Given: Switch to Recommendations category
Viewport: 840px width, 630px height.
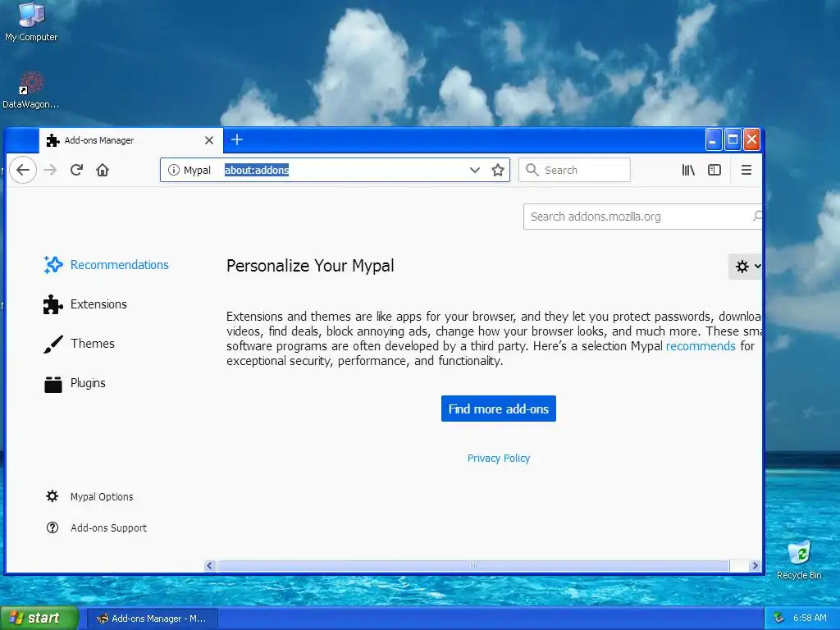Looking at the screenshot, I should tap(106, 265).
